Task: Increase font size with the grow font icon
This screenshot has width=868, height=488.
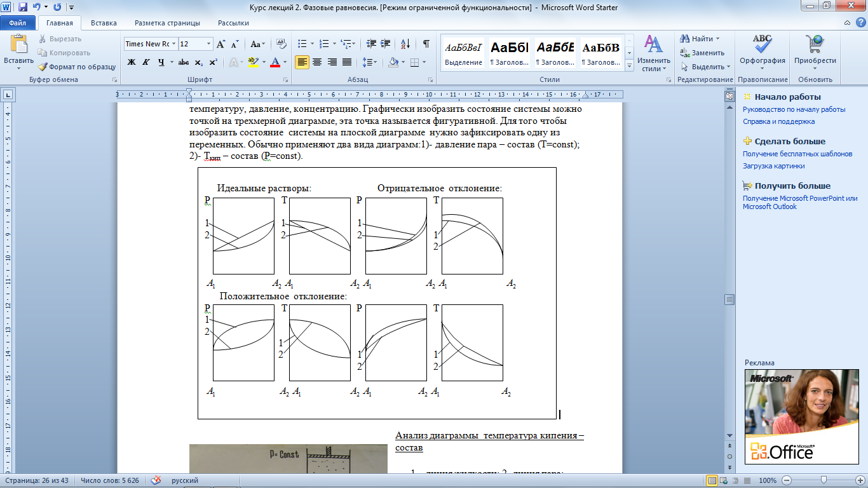Action: [220, 44]
